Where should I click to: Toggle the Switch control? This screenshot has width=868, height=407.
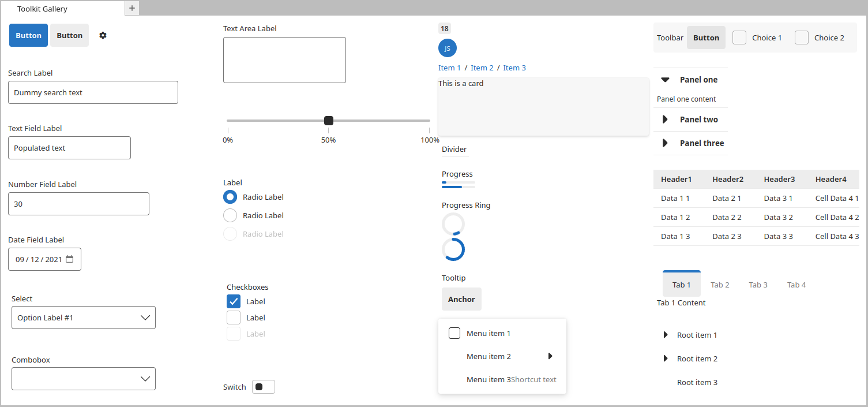(x=264, y=387)
